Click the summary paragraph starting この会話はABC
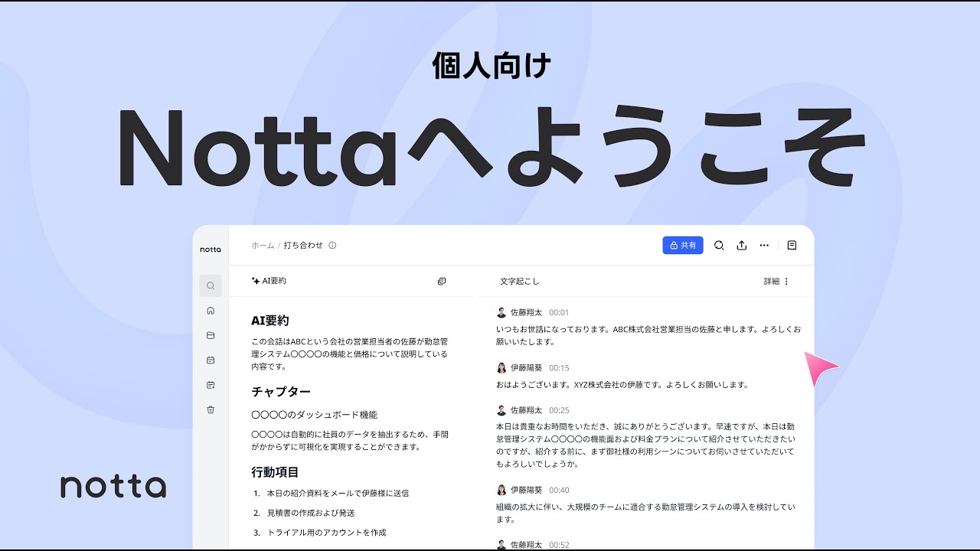 click(x=350, y=354)
